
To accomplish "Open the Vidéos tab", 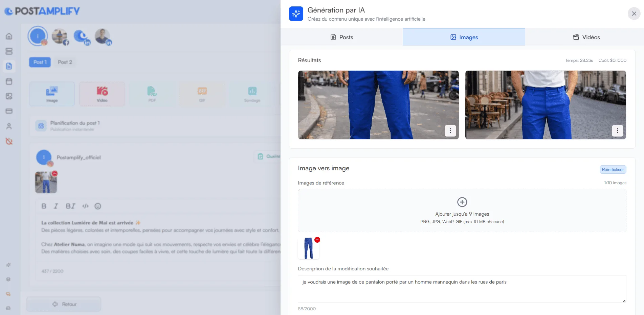I will pos(586,37).
